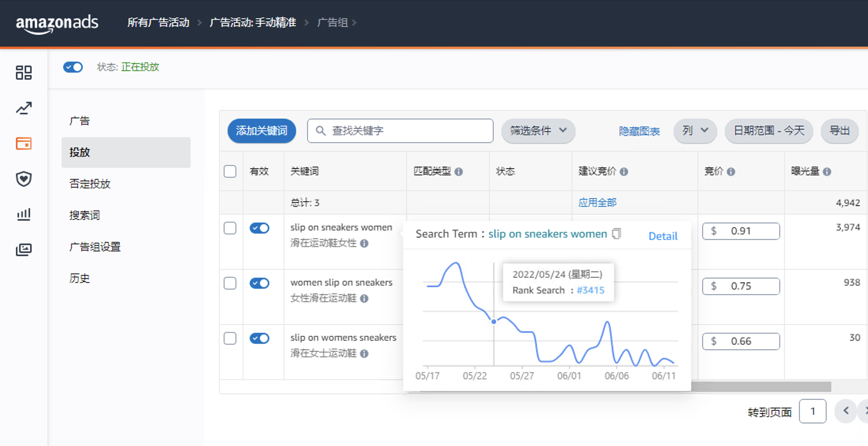Screen dimensions: 868x446
Task: Open the 筛选条件 dropdown
Action: [x=538, y=131]
